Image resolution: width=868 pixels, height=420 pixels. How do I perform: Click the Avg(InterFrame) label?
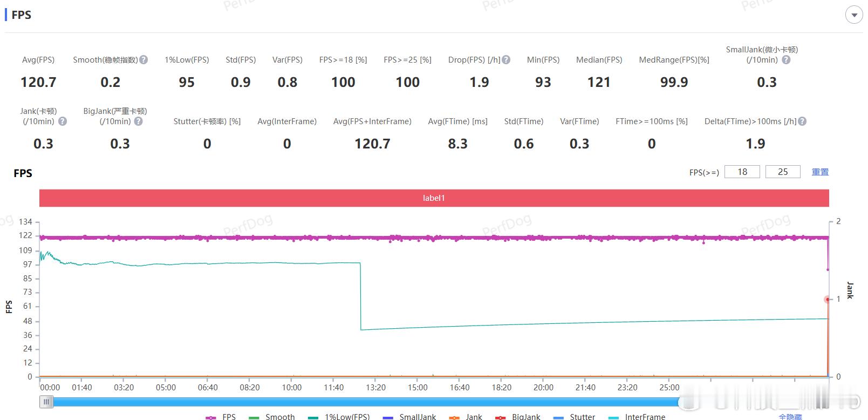coord(287,121)
